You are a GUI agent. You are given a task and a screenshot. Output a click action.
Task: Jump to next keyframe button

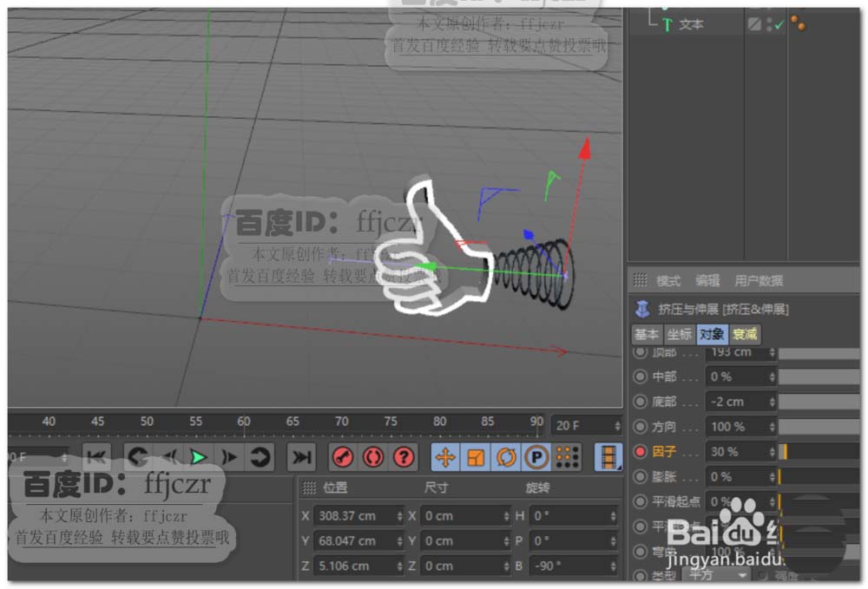click(259, 457)
